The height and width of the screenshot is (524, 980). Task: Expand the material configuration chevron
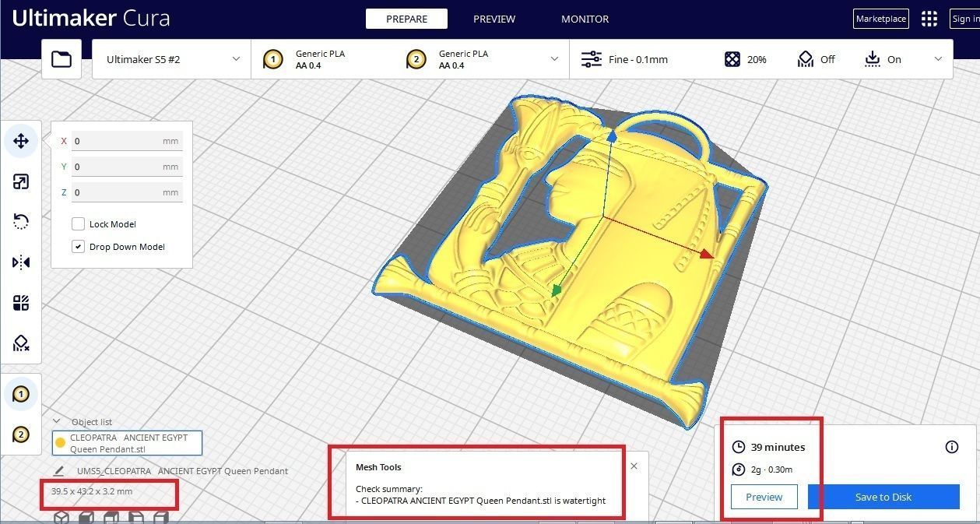pyautogui.click(x=555, y=59)
